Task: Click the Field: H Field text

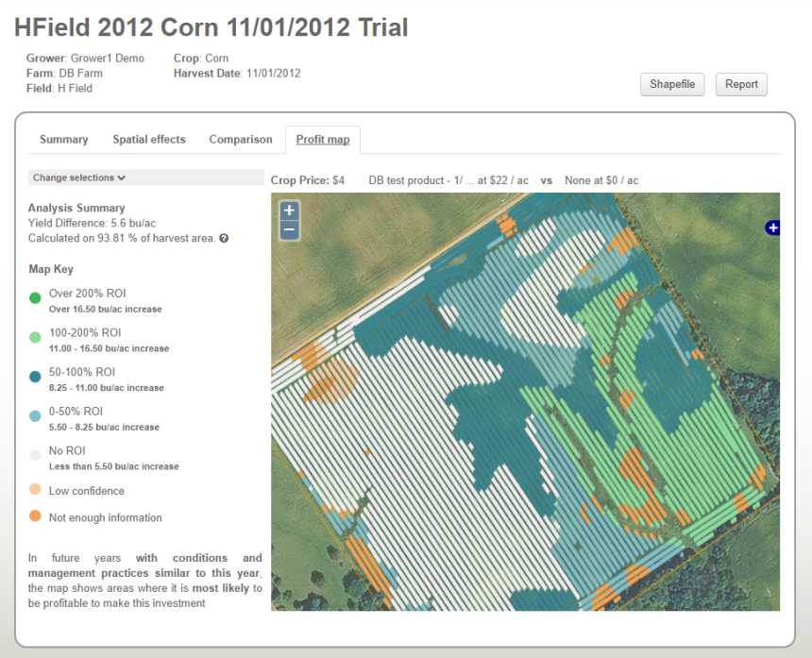Action: 59,88
